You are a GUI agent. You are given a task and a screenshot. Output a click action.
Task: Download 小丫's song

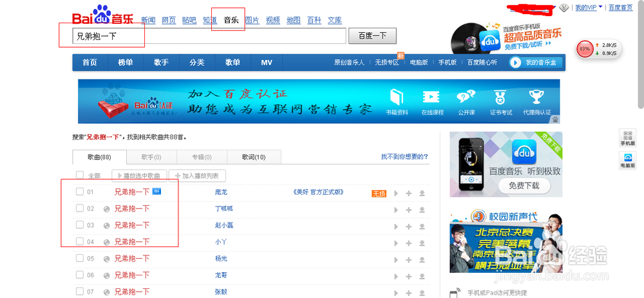(x=421, y=243)
